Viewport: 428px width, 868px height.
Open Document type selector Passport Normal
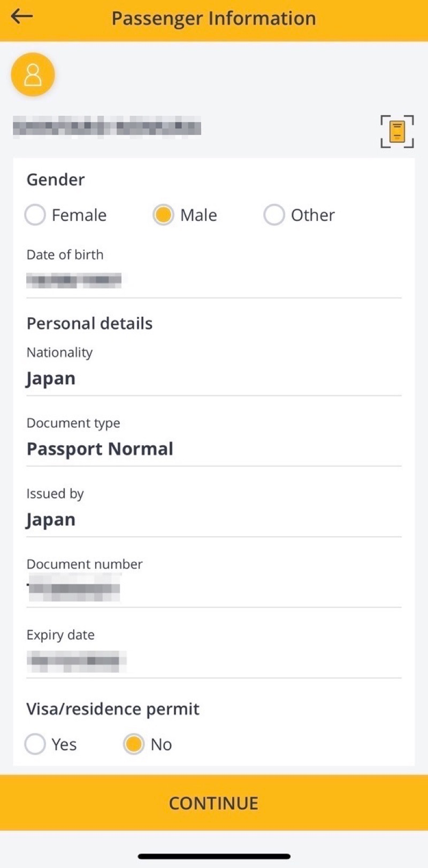point(213,450)
